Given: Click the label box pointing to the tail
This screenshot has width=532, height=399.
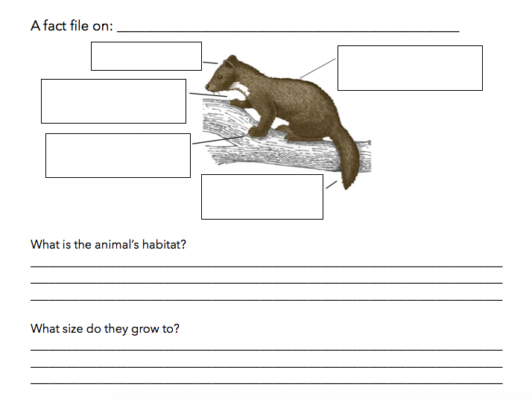Looking at the screenshot, I should pos(262,197).
